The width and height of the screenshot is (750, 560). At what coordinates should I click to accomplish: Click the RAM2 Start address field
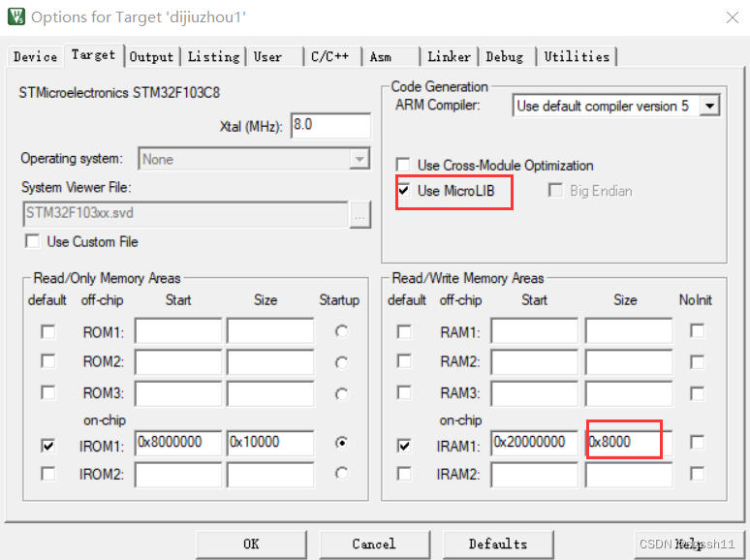[x=534, y=362]
